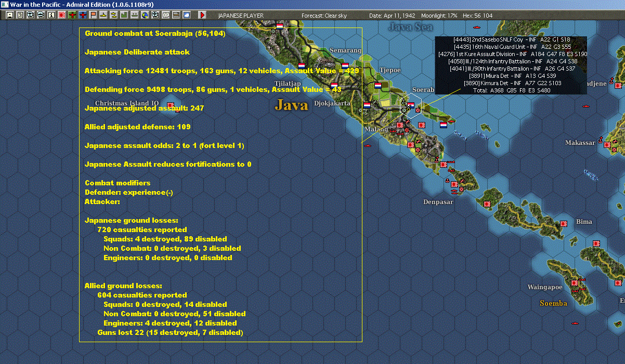Click the red end-turn play arrow
The height and width of the screenshot is (364, 625).
tap(202, 15)
